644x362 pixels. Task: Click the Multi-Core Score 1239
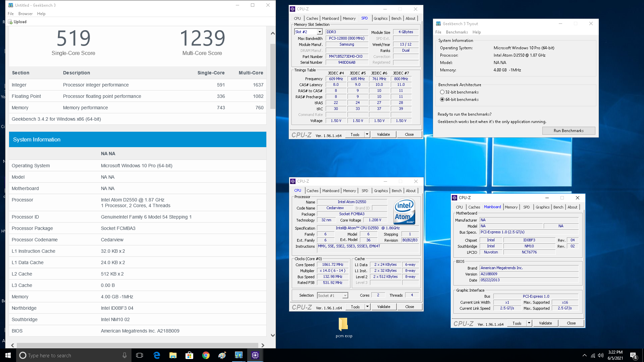pos(202,38)
